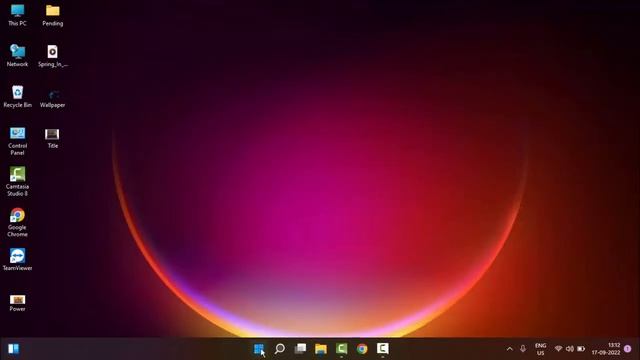Click the battery tray icon
This screenshot has width=640, height=360.
(581, 349)
